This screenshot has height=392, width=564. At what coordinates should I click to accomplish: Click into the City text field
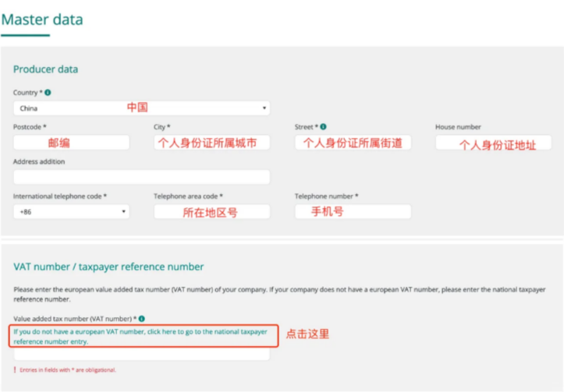tap(211, 143)
